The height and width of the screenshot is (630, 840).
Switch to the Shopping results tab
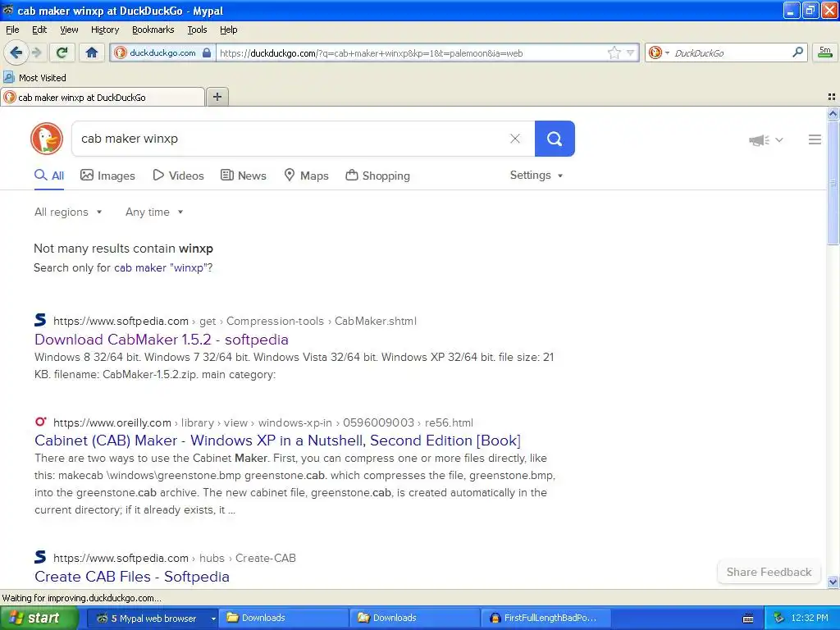(377, 176)
